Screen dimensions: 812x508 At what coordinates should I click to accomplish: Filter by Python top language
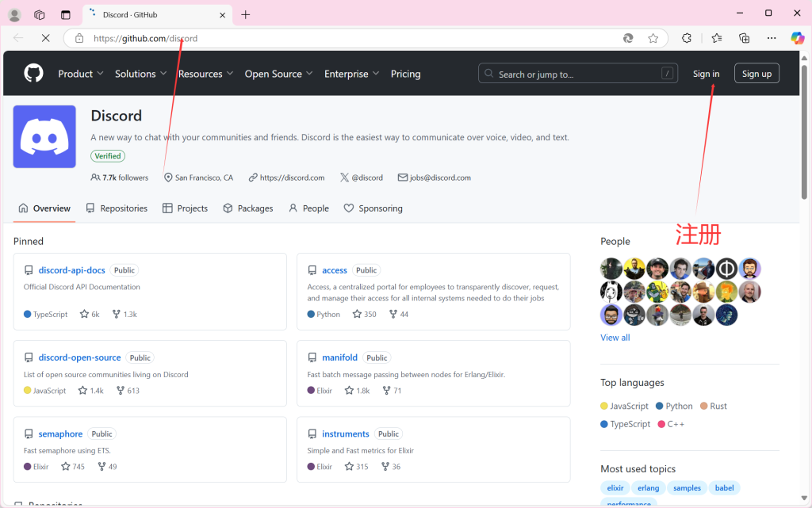(674, 406)
